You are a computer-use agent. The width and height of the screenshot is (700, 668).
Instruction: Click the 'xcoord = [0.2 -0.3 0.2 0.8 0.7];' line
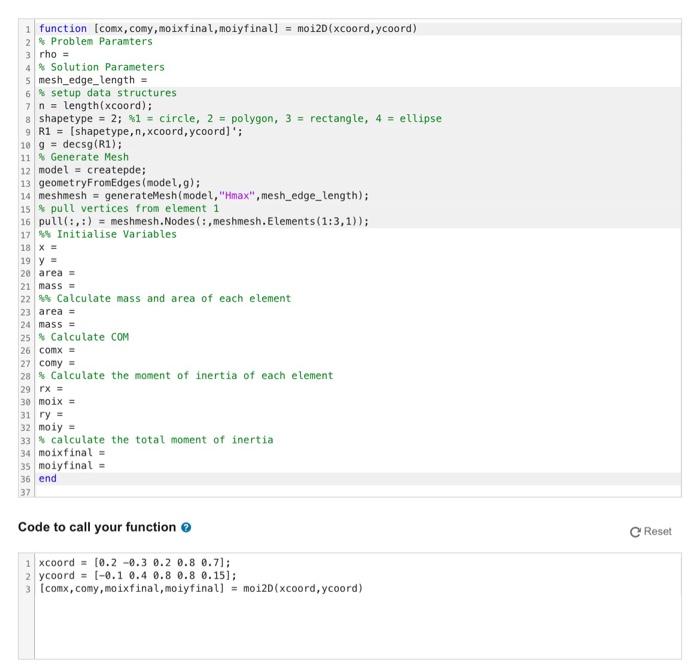click(x=134, y=563)
